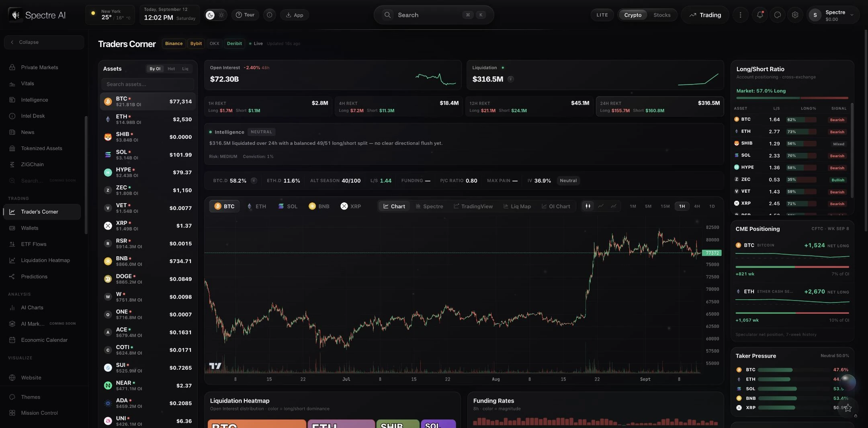Expand the Spectre account dropdown

pyautogui.click(x=833, y=15)
